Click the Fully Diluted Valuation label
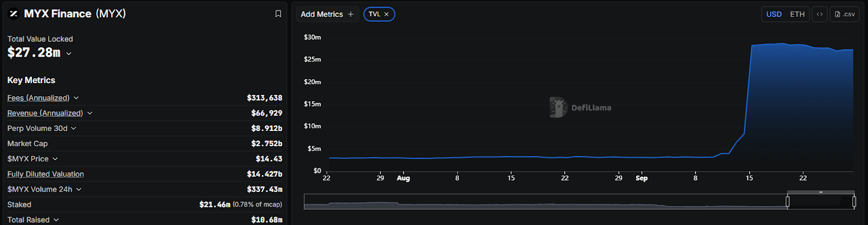 tap(46, 174)
